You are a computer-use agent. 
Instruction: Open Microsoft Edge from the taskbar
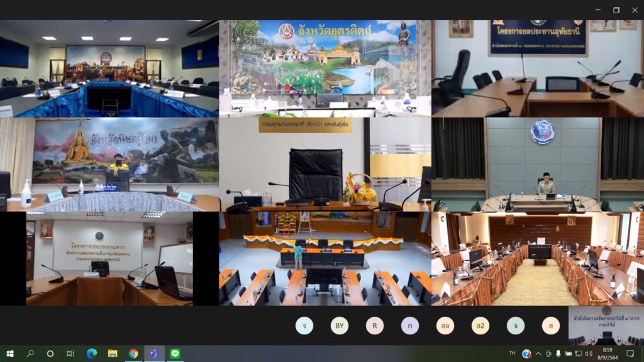[x=91, y=353]
